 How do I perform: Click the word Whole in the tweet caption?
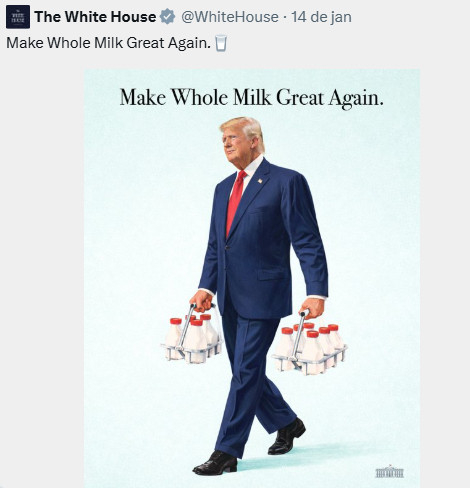(x=69, y=43)
